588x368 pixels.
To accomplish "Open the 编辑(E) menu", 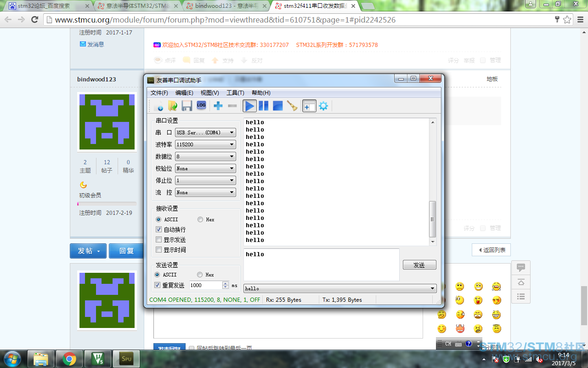I will point(184,93).
